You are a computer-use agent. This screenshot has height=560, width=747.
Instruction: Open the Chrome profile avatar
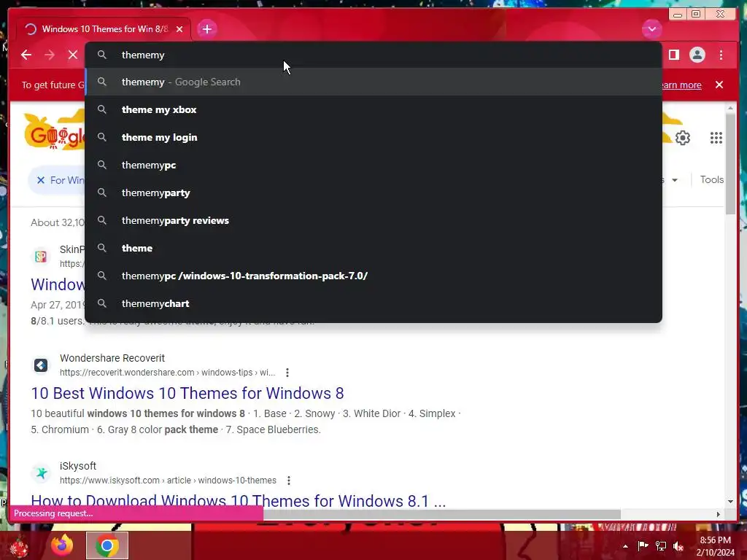[697, 55]
